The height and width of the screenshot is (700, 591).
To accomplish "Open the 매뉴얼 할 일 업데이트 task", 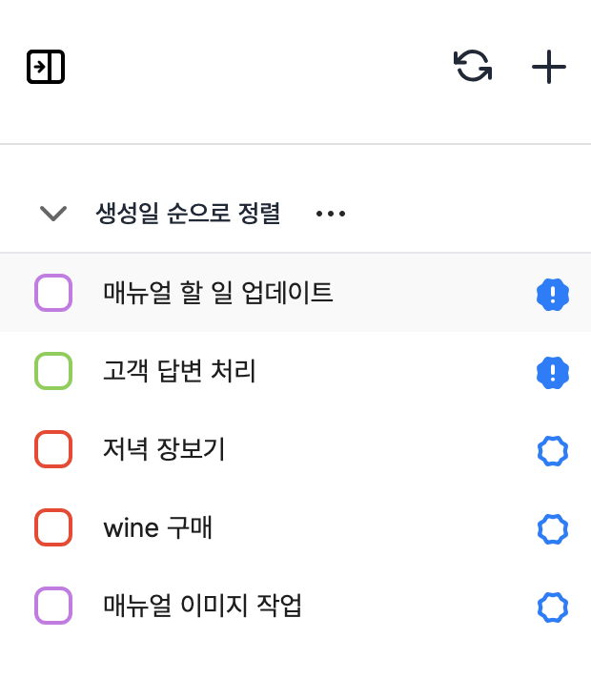I will tap(218, 293).
